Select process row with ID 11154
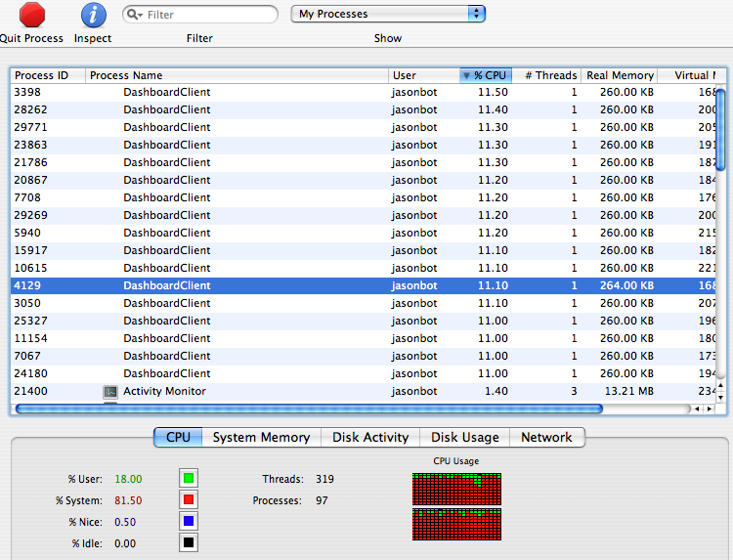Viewport: 733px width, 560px height. tap(364, 338)
